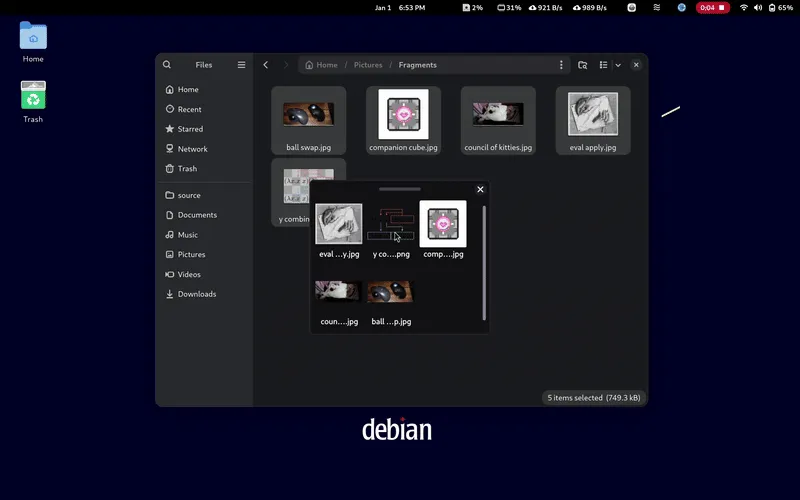Select Network in the sidebar
This screenshot has width=800, height=500.
tap(192, 149)
